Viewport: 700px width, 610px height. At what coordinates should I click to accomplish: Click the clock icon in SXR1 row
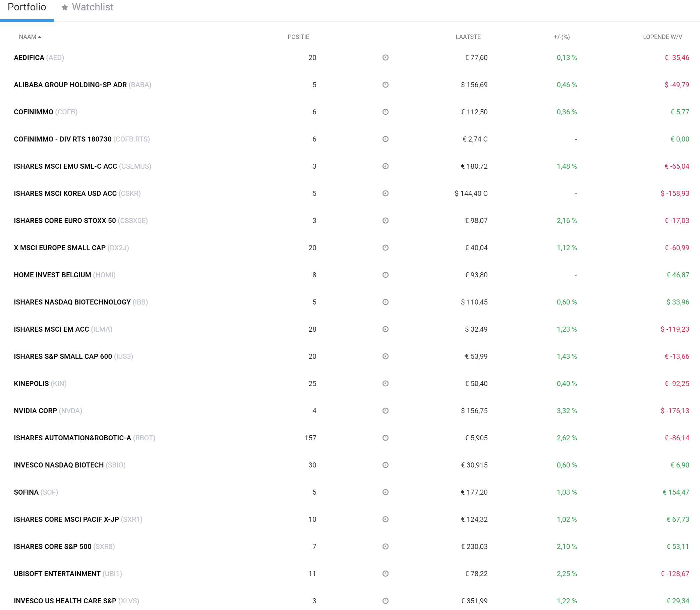pyautogui.click(x=385, y=519)
